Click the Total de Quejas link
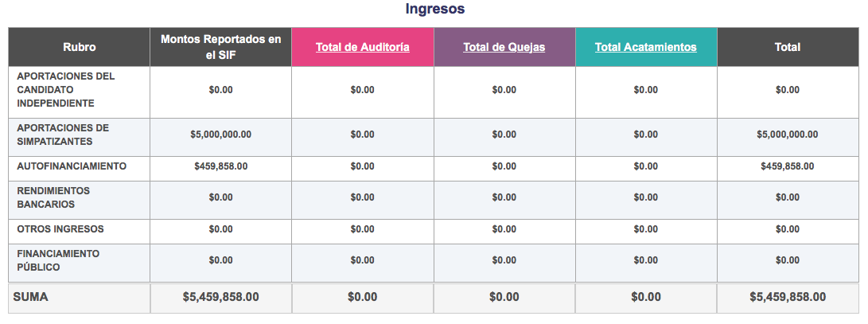This screenshot has width=868, height=324. tap(504, 47)
